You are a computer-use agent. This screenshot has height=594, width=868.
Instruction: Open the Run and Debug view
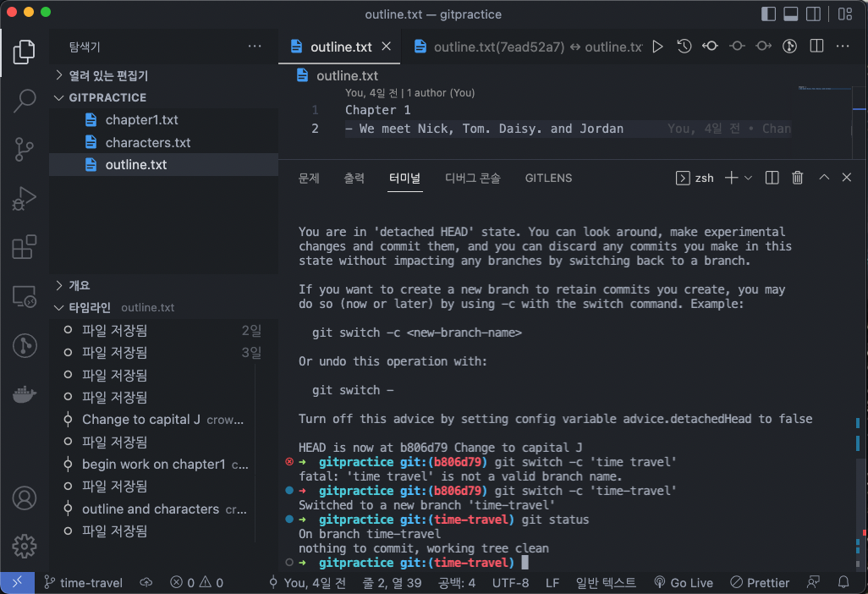coord(24,198)
